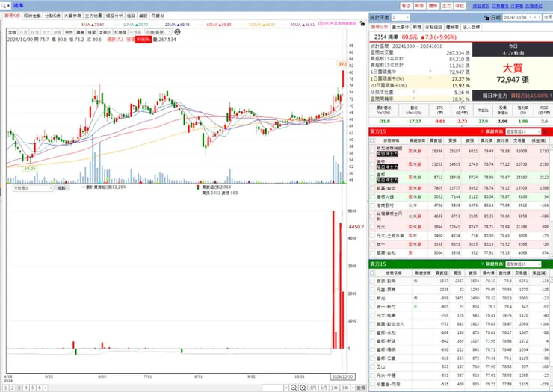
Task: Open the 日線(還原) period dropdown
Action: [158, 32]
